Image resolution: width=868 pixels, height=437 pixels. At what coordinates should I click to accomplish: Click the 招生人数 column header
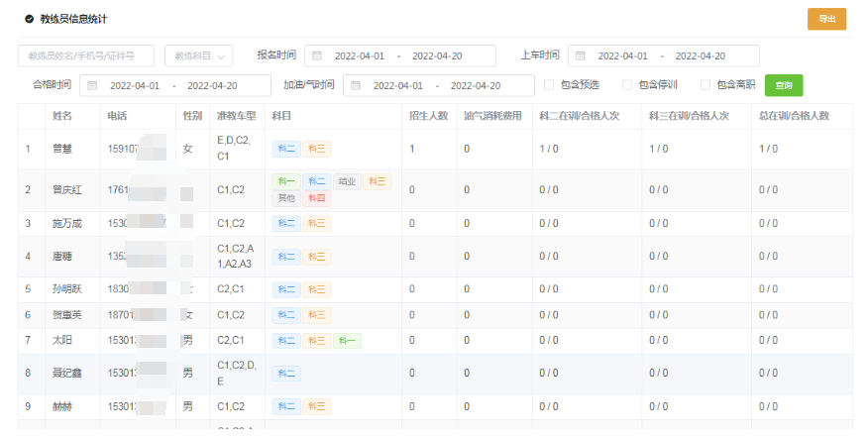[428, 116]
